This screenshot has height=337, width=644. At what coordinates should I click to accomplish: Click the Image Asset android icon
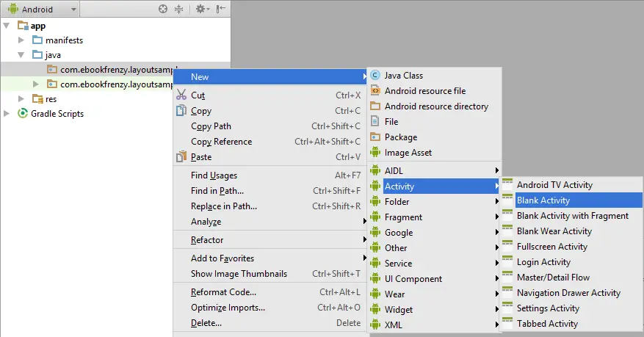pyautogui.click(x=375, y=153)
